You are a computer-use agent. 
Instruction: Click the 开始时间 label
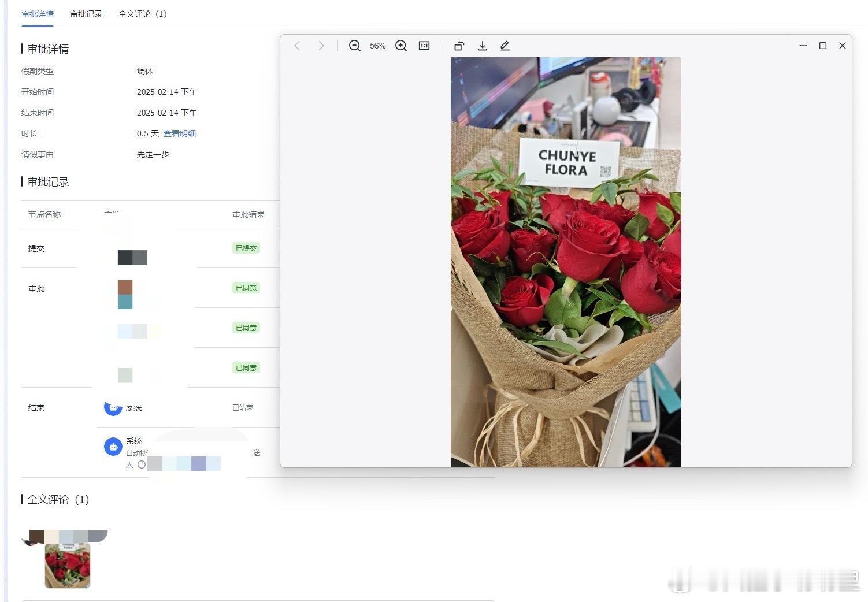(38, 92)
